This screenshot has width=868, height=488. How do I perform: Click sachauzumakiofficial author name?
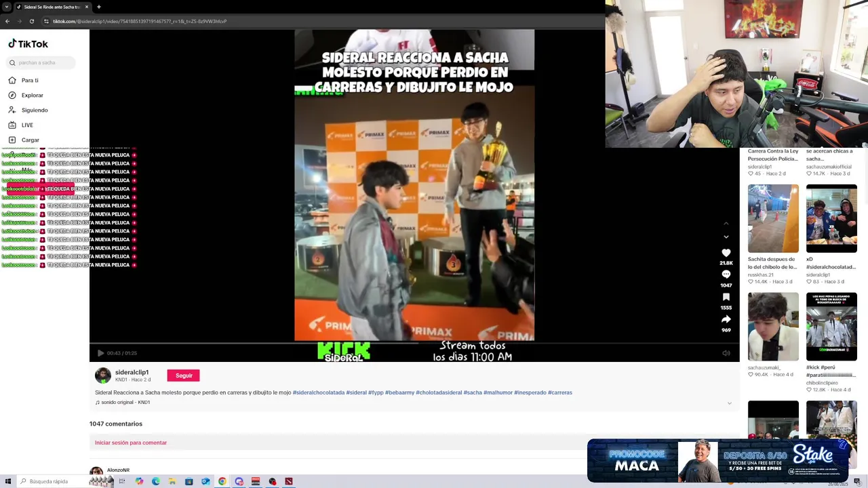tap(829, 166)
